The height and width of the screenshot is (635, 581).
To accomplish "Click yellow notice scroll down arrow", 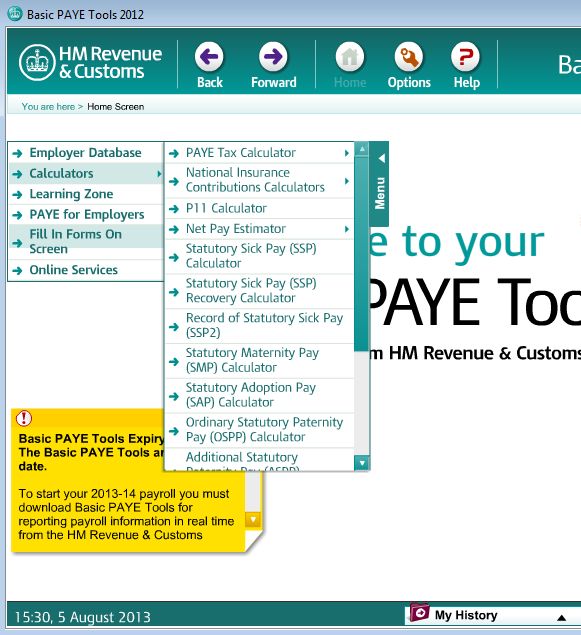I will click(253, 519).
